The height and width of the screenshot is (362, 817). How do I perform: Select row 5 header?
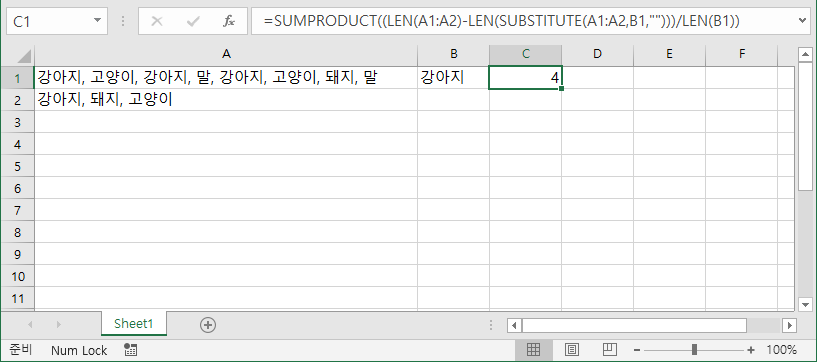18,166
